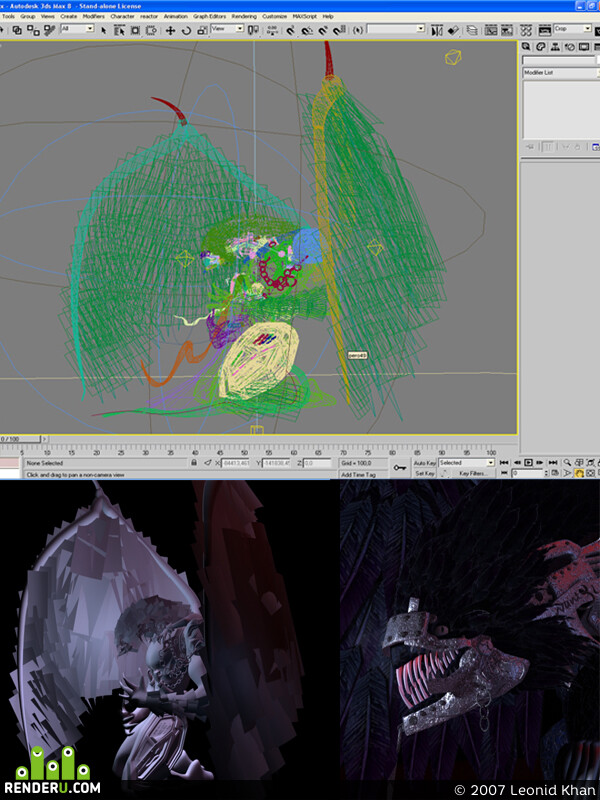Open the MAXScript menu

305,16
